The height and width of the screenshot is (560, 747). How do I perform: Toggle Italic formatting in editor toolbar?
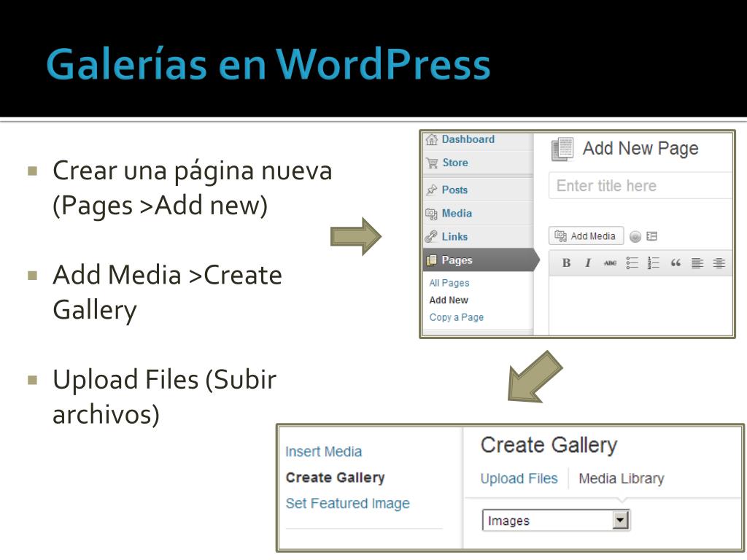point(589,262)
